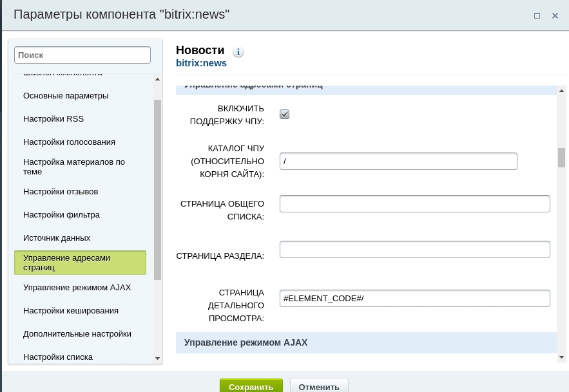Click the info icon next to Новости
This screenshot has width=569, height=392.
pyautogui.click(x=238, y=52)
